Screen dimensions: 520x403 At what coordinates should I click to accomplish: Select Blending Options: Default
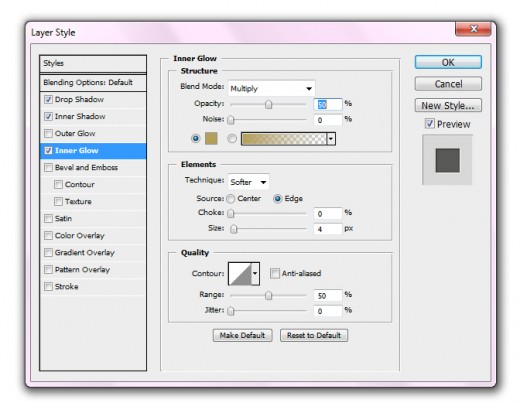93,82
